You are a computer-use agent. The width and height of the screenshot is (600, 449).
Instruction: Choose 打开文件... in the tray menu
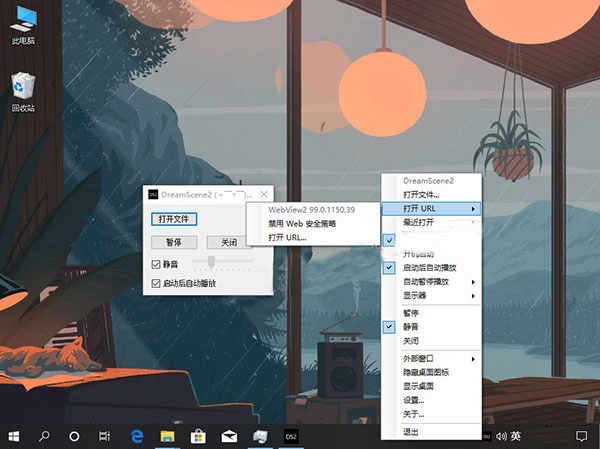coord(431,195)
